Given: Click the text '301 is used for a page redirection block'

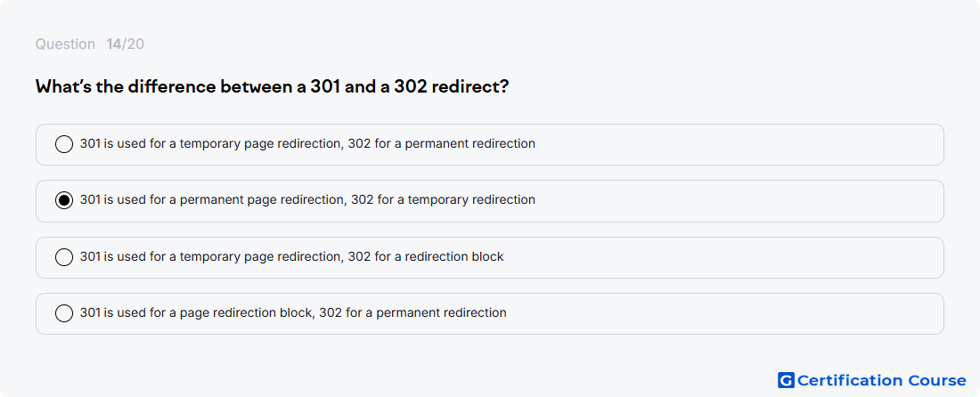Looking at the screenshot, I should click(x=196, y=312).
